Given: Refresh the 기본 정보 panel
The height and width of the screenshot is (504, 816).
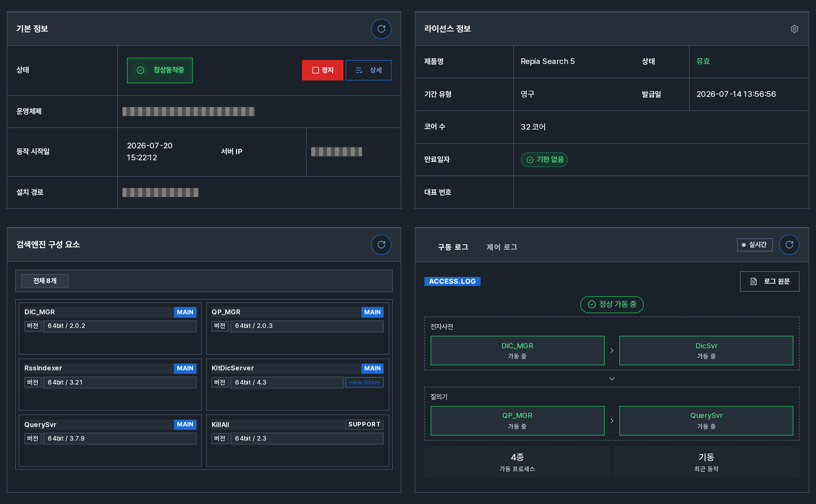Looking at the screenshot, I should pyautogui.click(x=381, y=29).
